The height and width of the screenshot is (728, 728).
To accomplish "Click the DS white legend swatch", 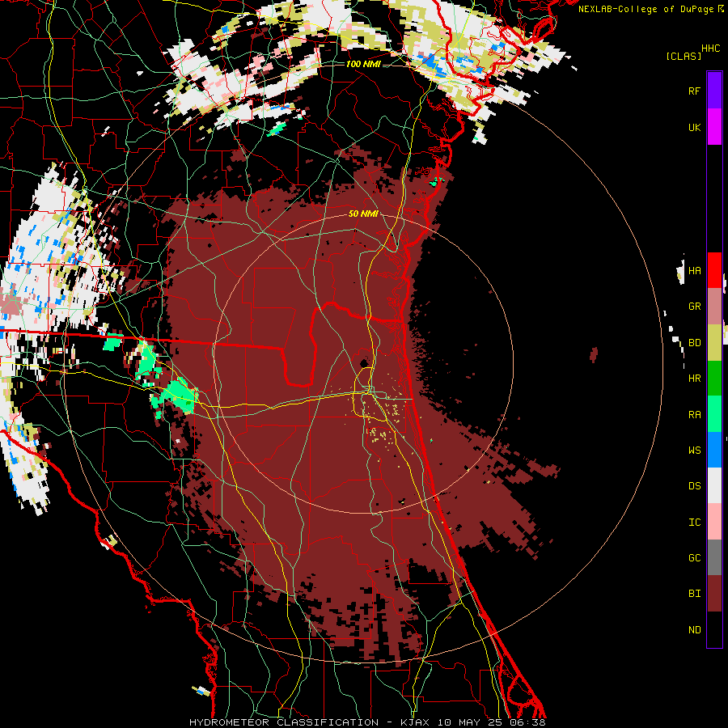I will click(714, 485).
